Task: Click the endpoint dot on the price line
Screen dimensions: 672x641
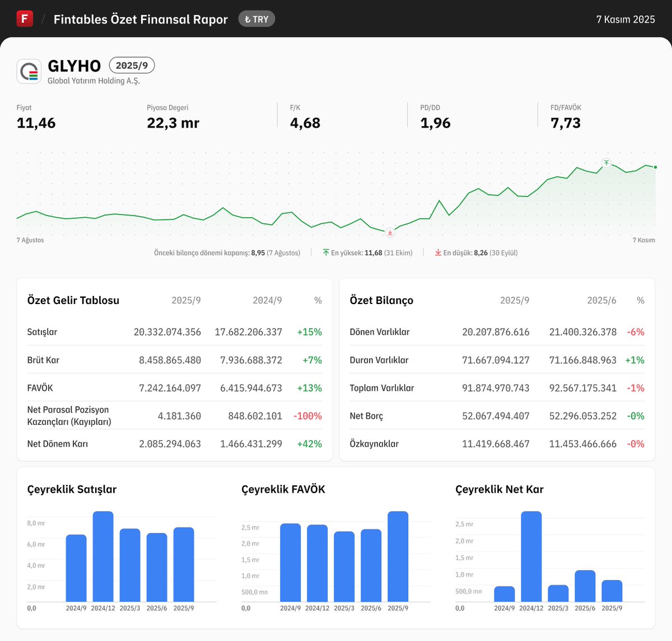Action: [x=654, y=166]
